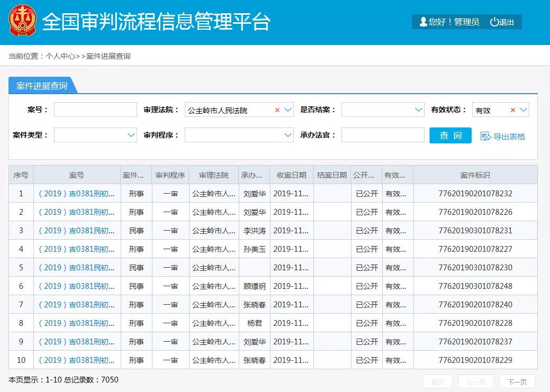
Task: Click the 退出 power icon
Action: [x=494, y=22]
